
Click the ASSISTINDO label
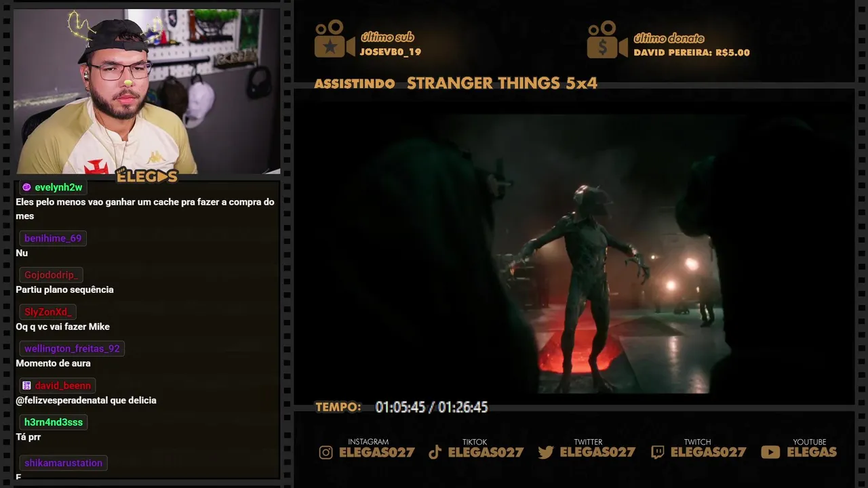pos(355,84)
